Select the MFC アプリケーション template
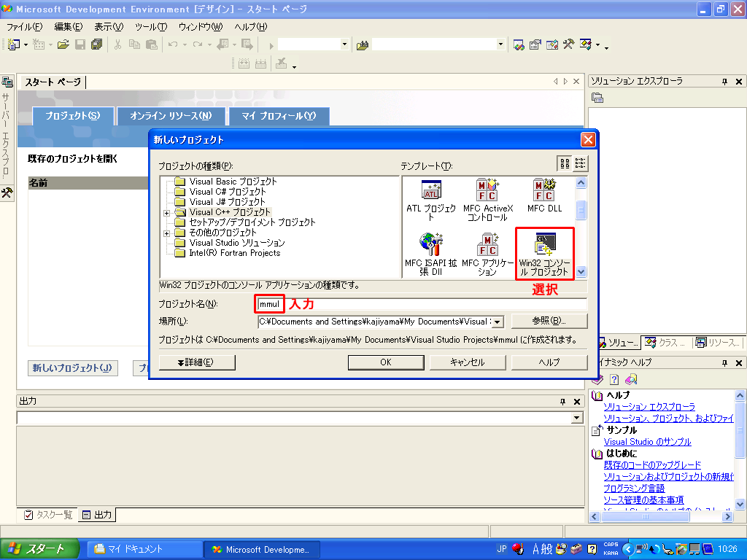This screenshot has height=560, width=747. click(x=488, y=254)
